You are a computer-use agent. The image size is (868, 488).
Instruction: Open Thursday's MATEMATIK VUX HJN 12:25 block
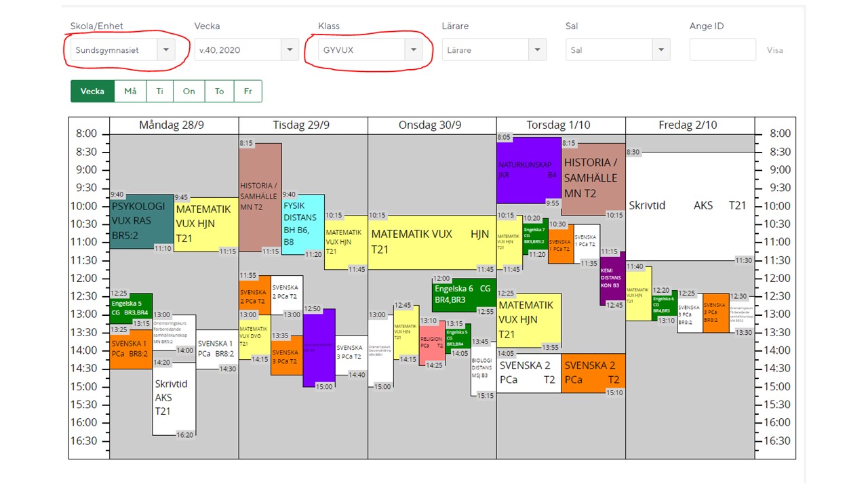tap(529, 321)
